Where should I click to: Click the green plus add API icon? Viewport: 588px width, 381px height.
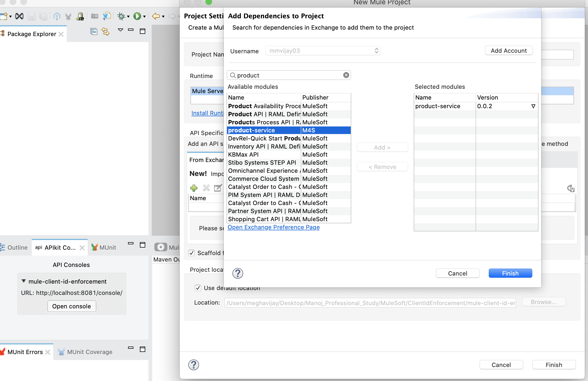(x=194, y=188)
